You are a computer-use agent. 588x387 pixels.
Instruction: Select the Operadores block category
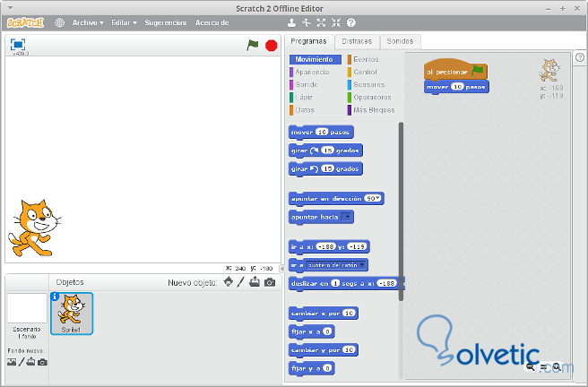369,98
